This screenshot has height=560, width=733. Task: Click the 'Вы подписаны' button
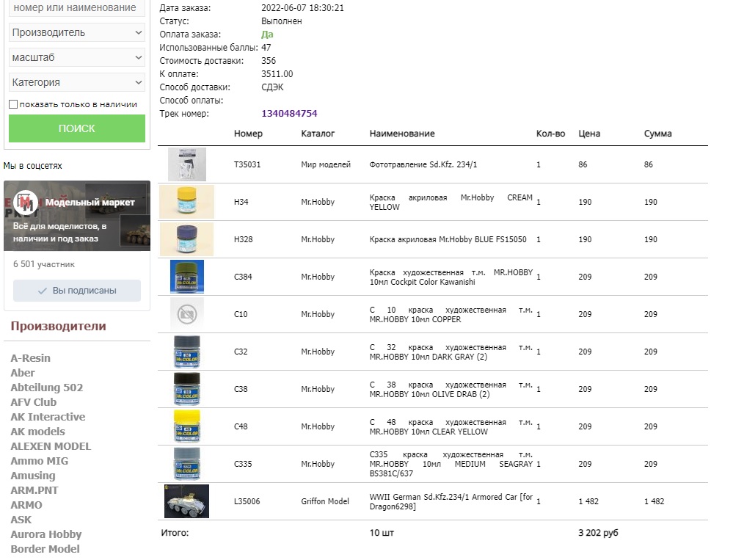(76, 291)
